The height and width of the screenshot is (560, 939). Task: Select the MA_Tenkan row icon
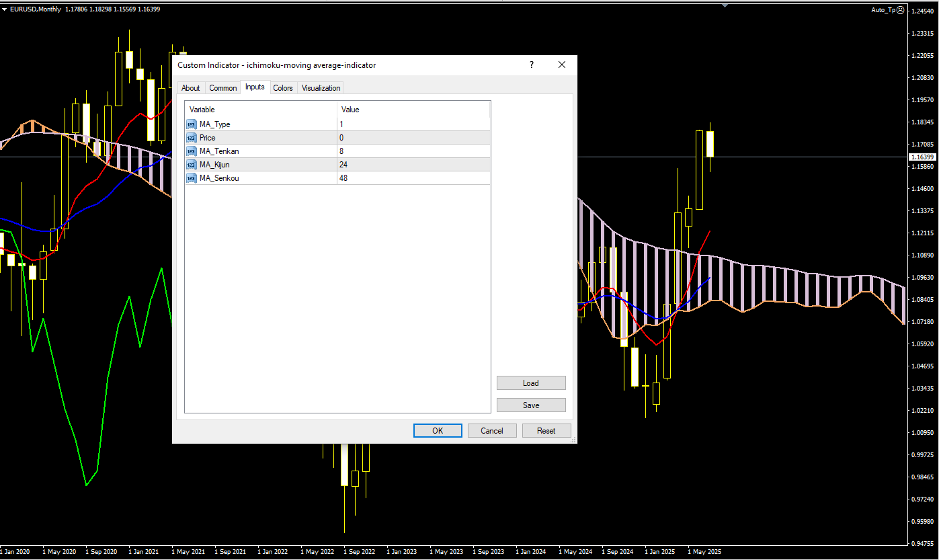tap(191, 151)
